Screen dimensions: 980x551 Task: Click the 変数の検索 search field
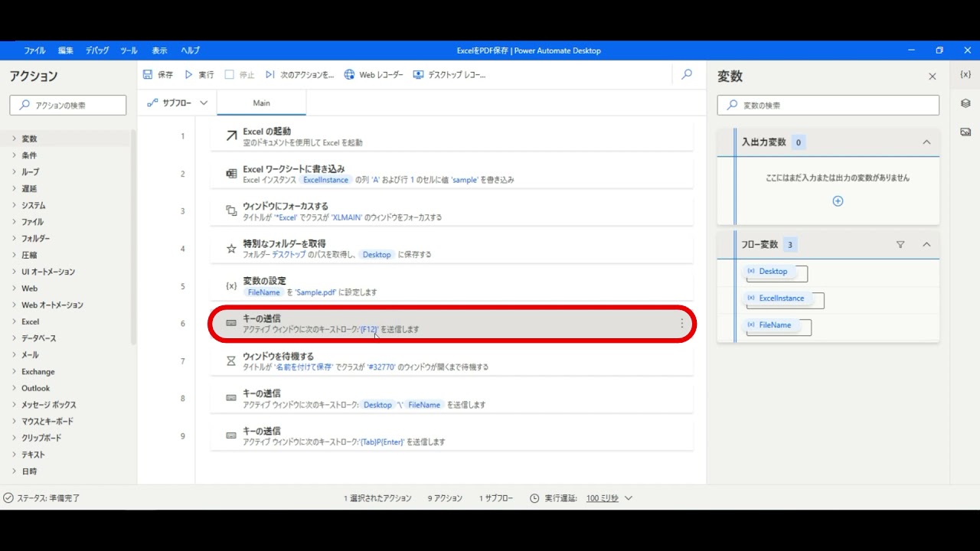(828, 105)
